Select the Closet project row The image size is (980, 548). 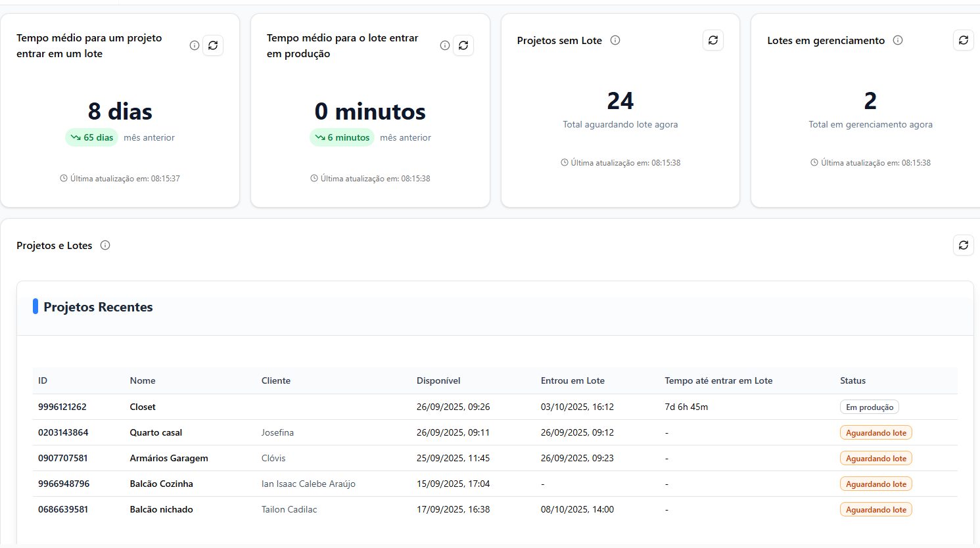(x=143, y=407)
